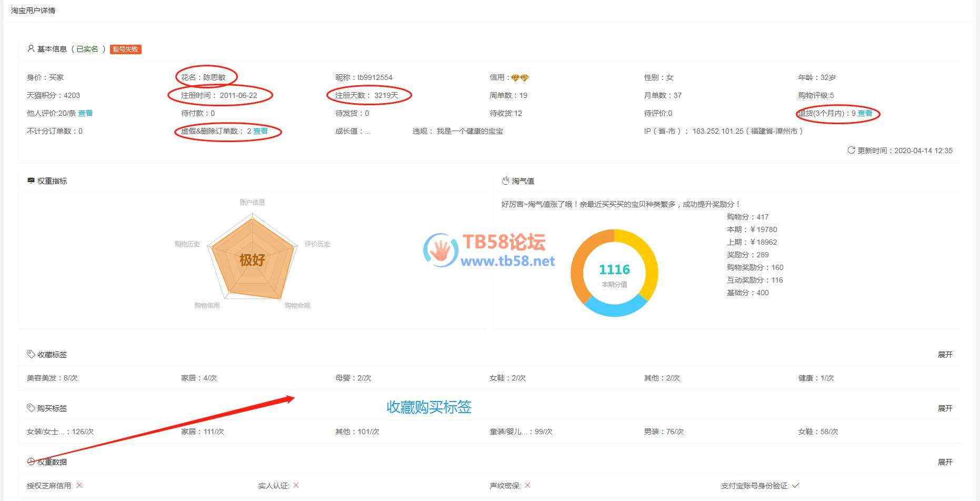
Task: Click the 1116 score in donut center
Action: [x=614, y=270]
